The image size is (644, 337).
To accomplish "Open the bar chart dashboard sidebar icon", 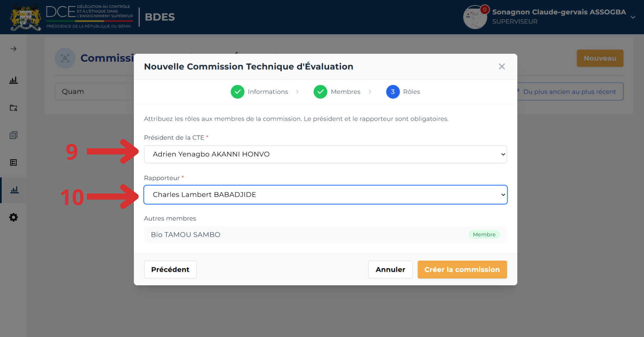I will pyautogui.click(x=13, y=80).
